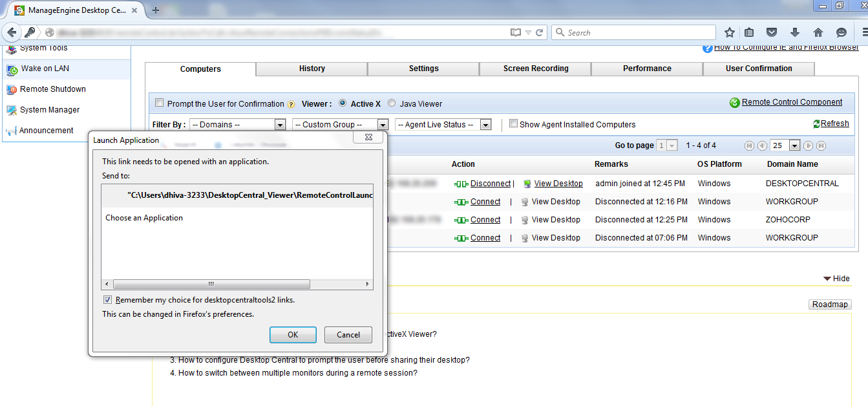Select the RemoteControlLauncher application entry

point(237,195)
